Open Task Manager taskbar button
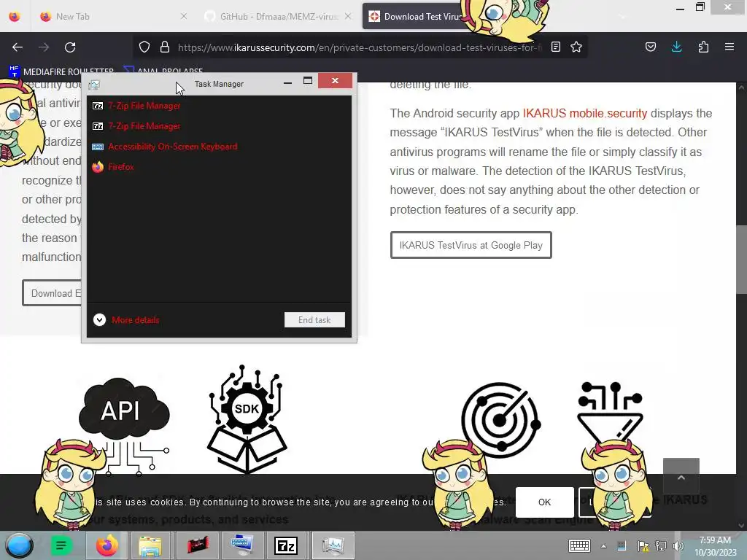The width and height of the screenshot is (747, 560). 333,545
